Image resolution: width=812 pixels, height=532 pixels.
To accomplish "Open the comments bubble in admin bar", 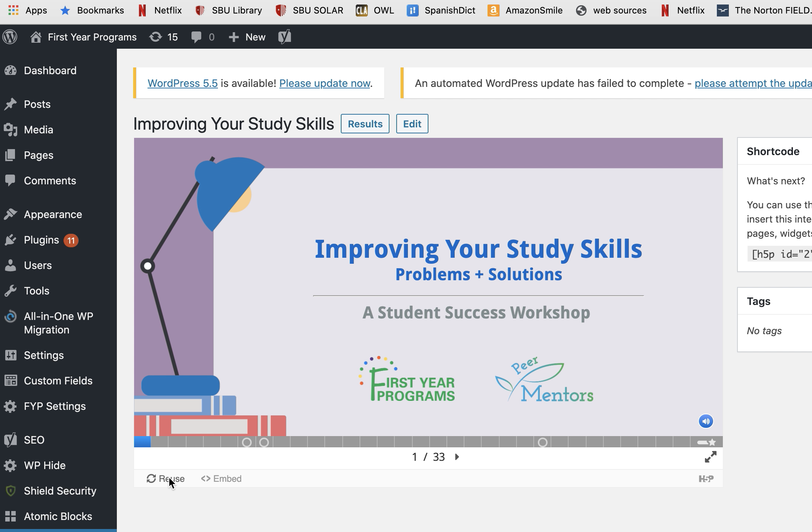I will click(203, 37).
